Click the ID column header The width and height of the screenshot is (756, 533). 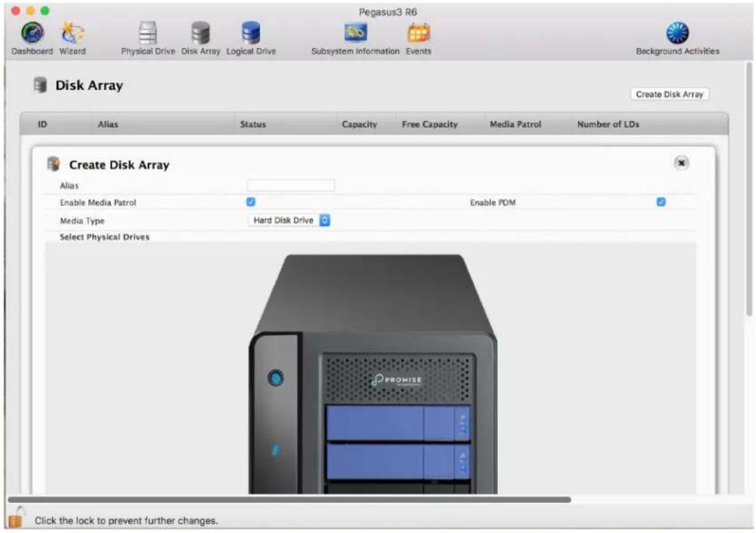42,125
